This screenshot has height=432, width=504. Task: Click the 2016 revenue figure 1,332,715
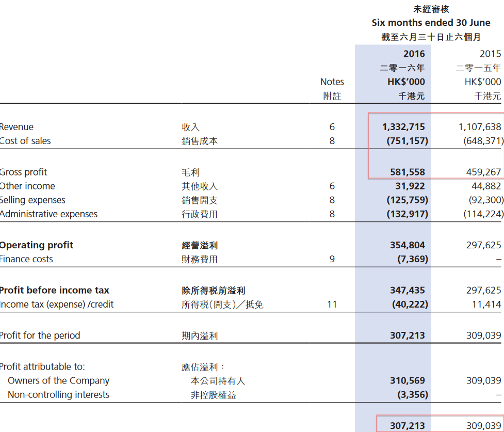click(x=404, y=127)
